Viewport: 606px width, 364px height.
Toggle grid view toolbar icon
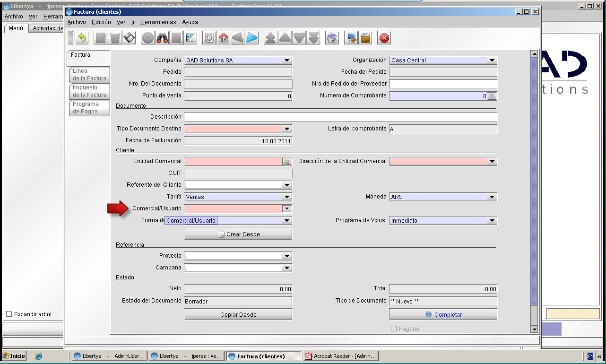pyautogui.click(x=190, y=38)
